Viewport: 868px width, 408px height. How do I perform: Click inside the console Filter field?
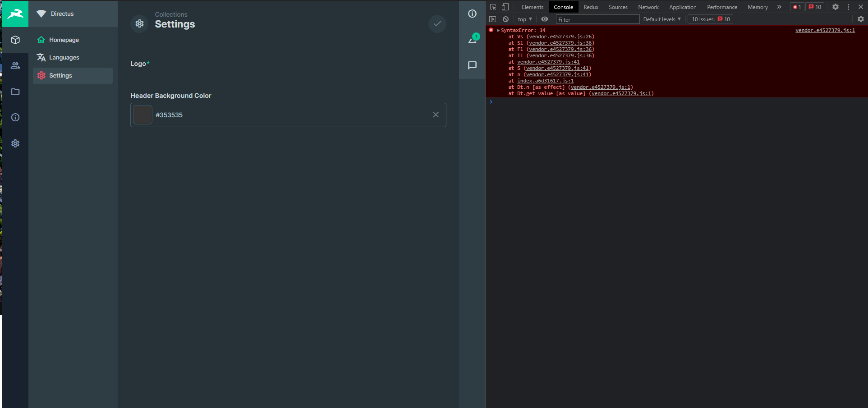[597, 19]
